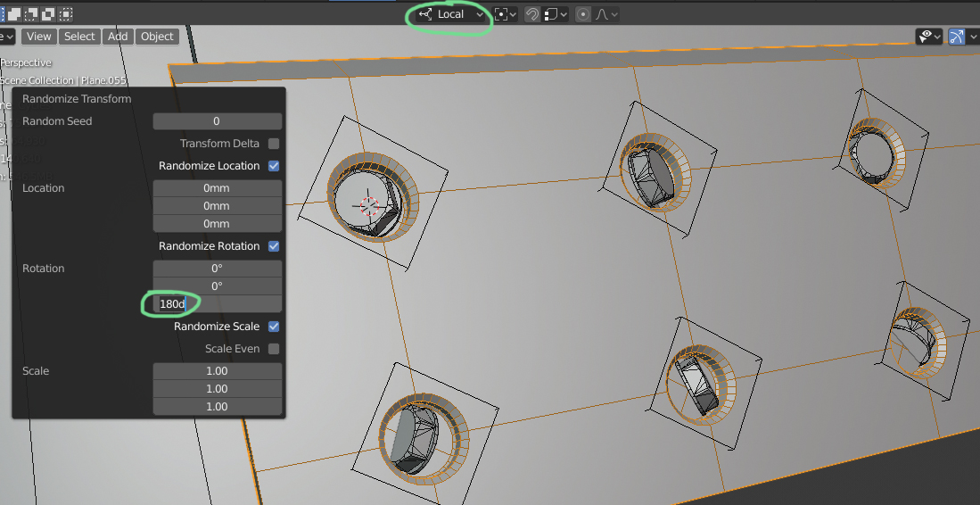Toggle the Scale Even checkbox

tap(274, 349)
